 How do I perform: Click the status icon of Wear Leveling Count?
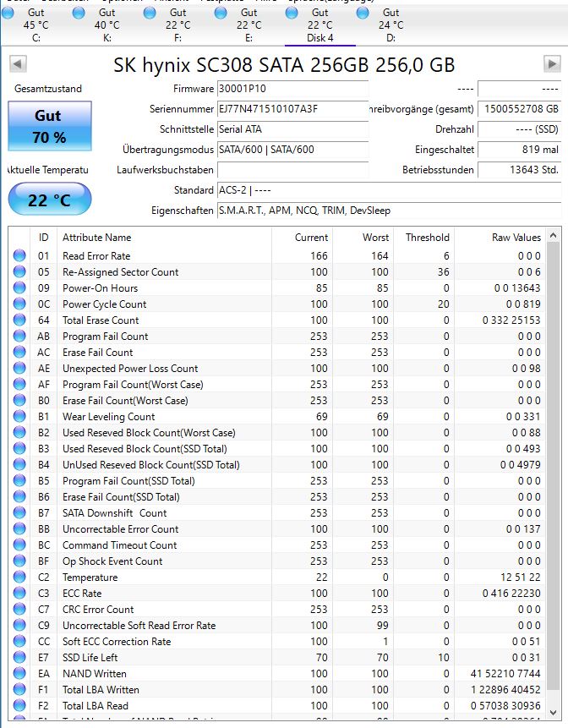tap(19, 417)
